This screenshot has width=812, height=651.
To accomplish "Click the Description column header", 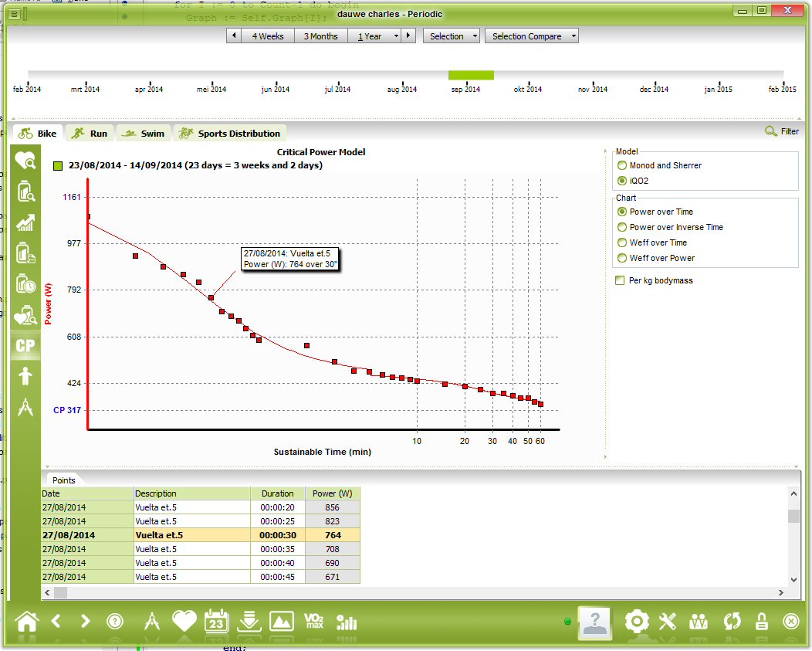I will coord(192,493).
